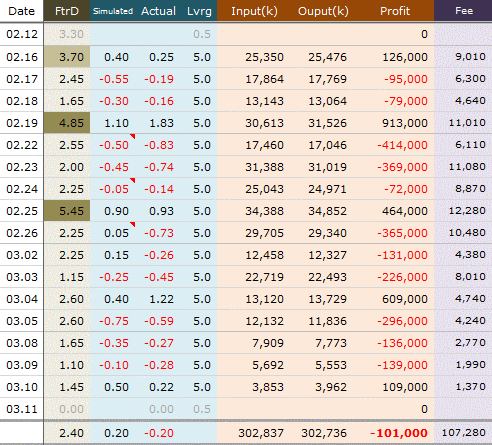Click fee value 11,010

click(x=467, y=123)
